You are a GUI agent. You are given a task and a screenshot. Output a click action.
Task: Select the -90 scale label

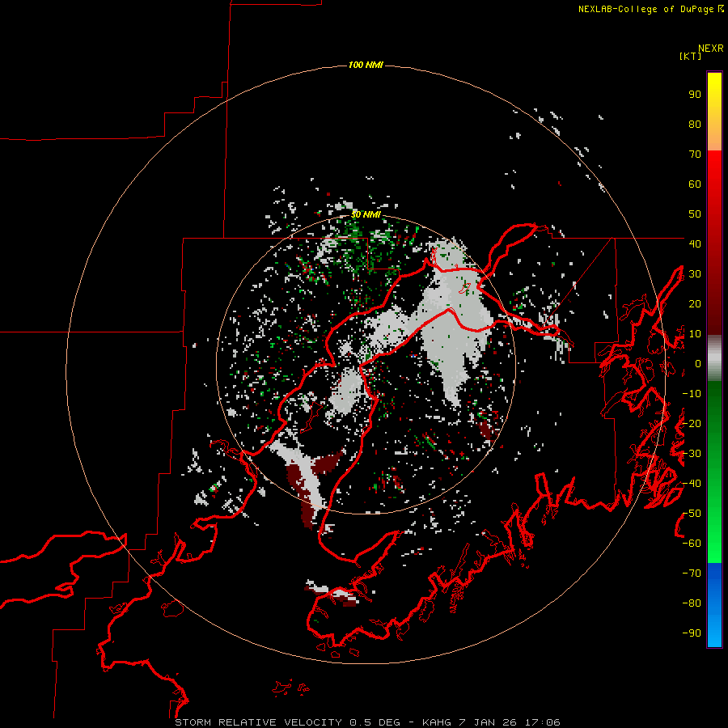point(692,633)
